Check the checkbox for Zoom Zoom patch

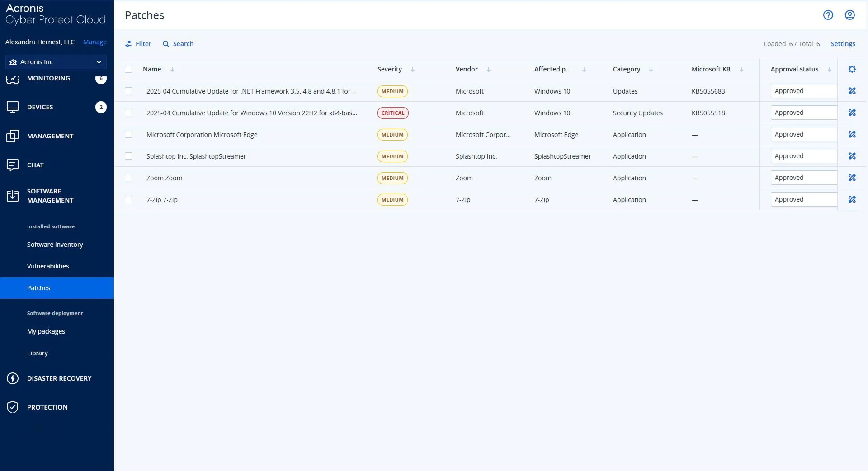click(128, 178)
